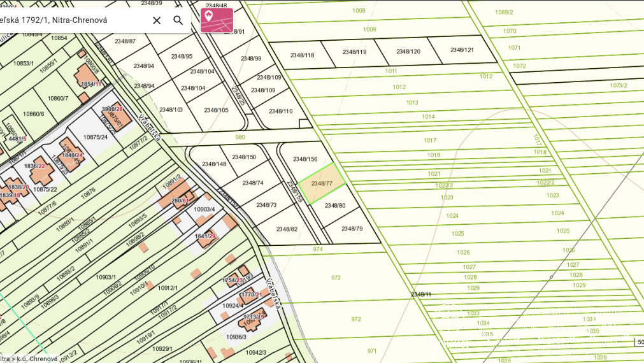Select parcel 2348/150
644x363 pixels.
pos(243,157)
